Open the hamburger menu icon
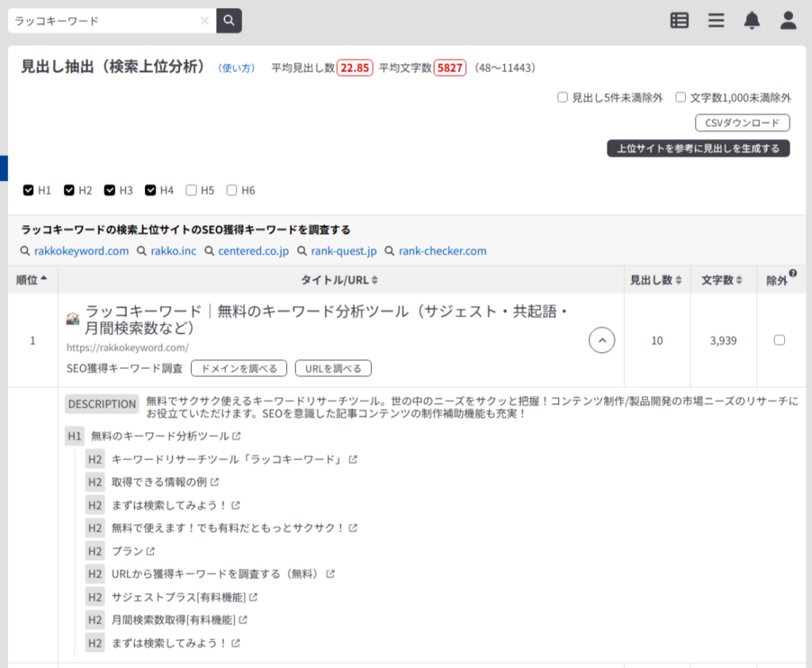 click(716, 21)
